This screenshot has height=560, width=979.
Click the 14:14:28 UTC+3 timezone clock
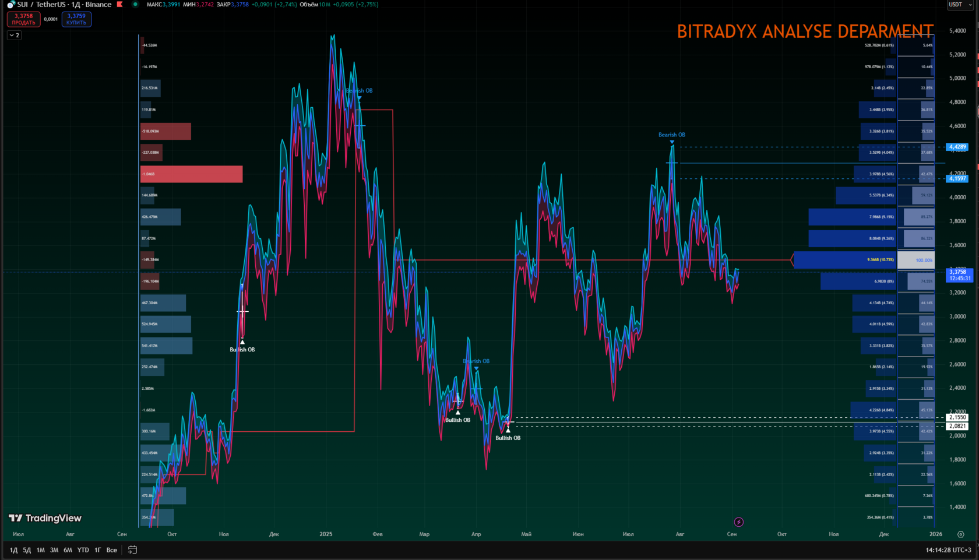tap(948, 550)
